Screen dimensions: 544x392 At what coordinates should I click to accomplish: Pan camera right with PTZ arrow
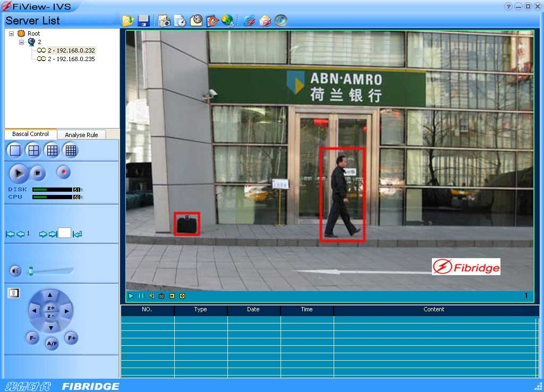pyautogui.click(x=66, y=311)
